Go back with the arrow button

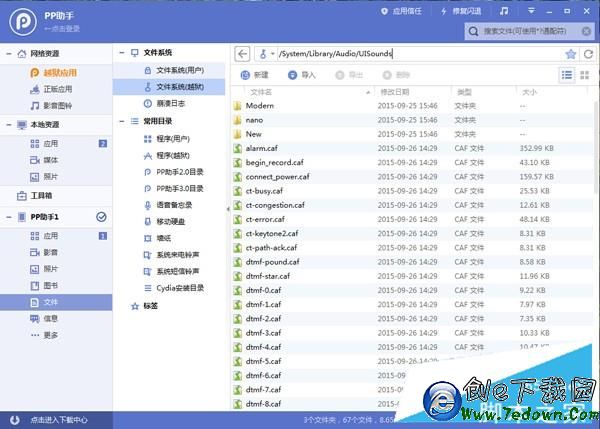(242, 54)
